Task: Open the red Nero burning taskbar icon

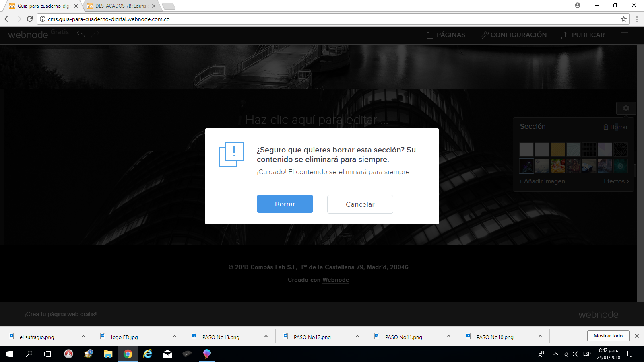Action: click(x=68, y=354)
